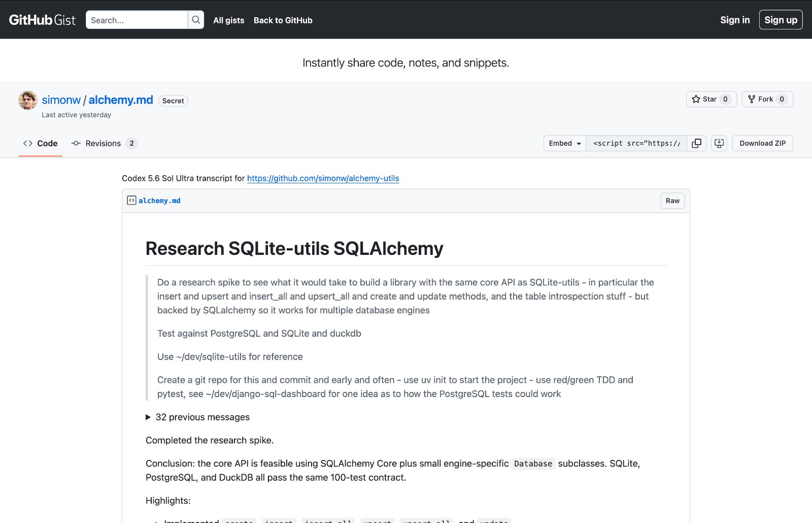
Task: Click the inline 'Database' code text
Action: tap(533, 464)
